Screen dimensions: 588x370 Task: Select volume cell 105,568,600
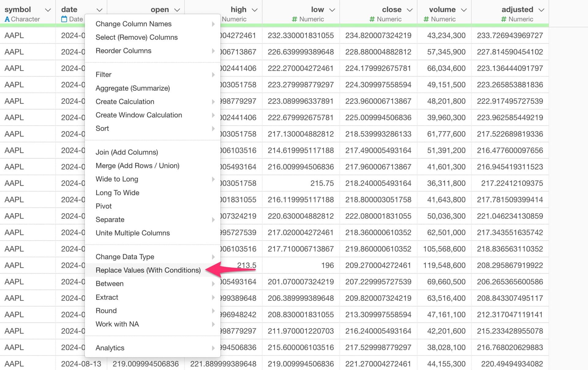[444, 249]
